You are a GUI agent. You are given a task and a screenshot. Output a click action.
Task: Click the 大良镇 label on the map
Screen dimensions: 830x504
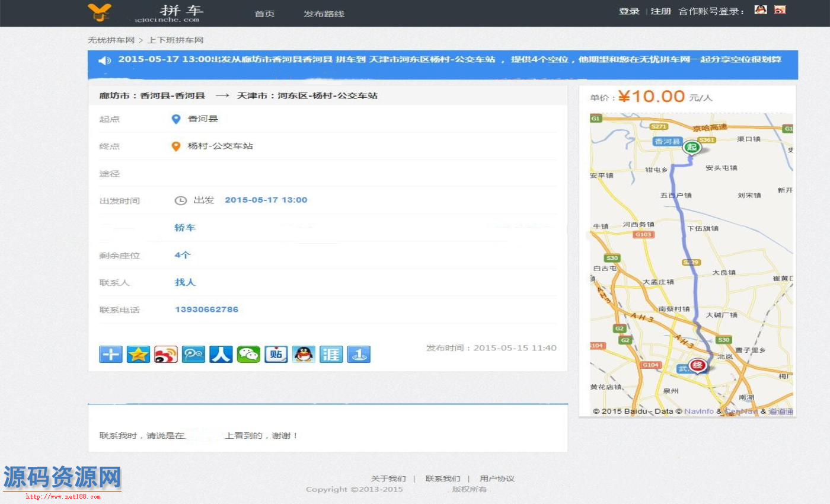tap(724, 272)
